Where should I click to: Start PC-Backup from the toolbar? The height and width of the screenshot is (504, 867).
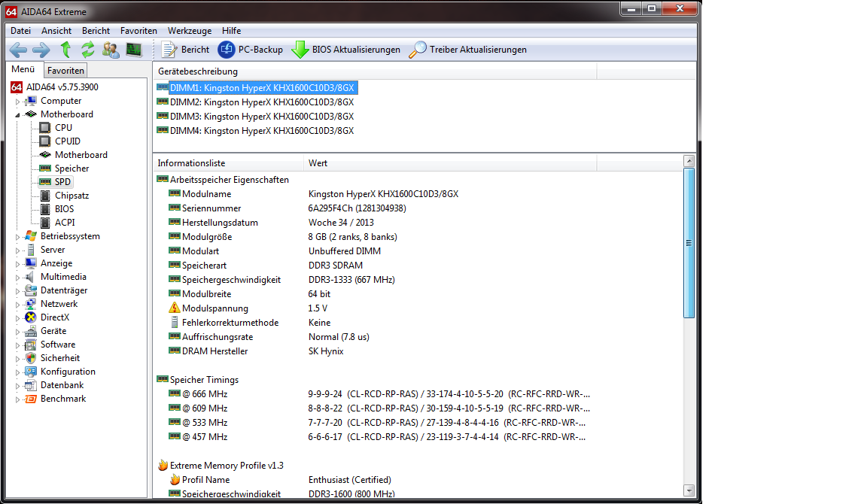251,50
